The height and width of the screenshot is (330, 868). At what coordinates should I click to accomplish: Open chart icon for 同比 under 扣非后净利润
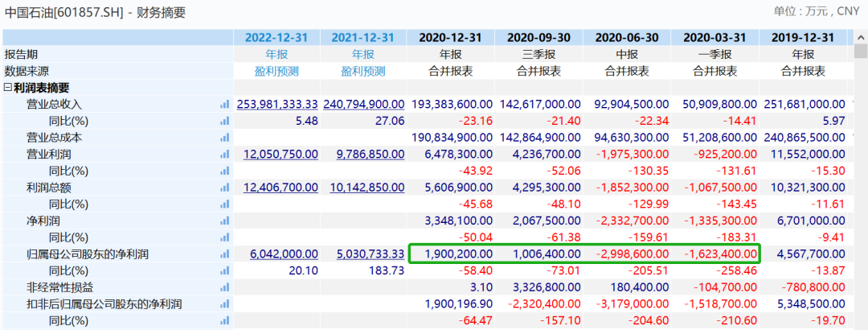point(224,320)
